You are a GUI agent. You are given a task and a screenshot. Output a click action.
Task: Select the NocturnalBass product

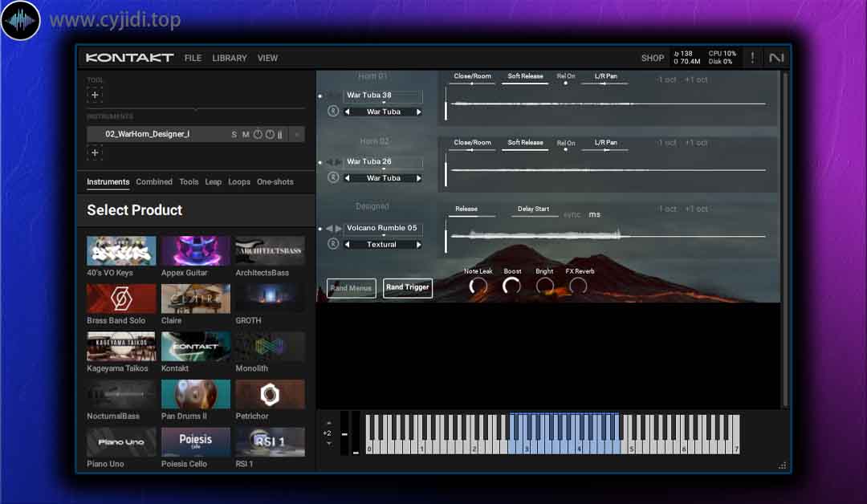[x=121, y=400]
